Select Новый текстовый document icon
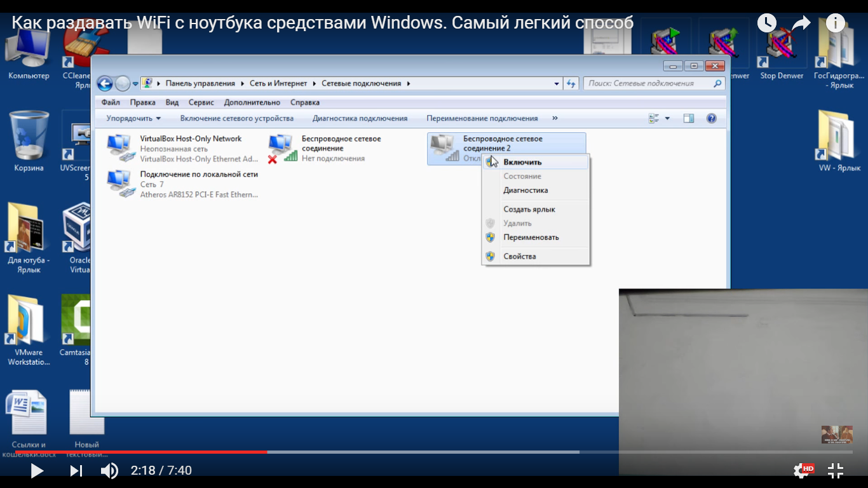This screenshot has width=868, height=488. 86,423
